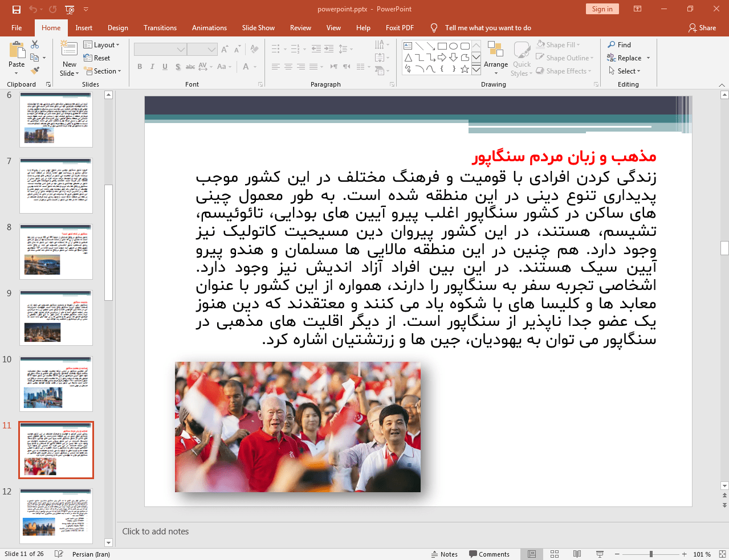This screenshot has width=729, height=560.
Task: Open the Slide Show tab
Action: (x=258, y=28)
